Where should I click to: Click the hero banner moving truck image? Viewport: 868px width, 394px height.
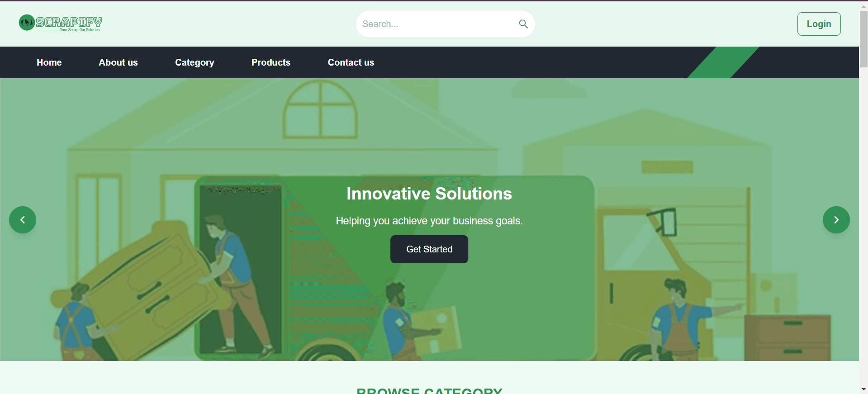pyautogui.click(x=429, y=219)
